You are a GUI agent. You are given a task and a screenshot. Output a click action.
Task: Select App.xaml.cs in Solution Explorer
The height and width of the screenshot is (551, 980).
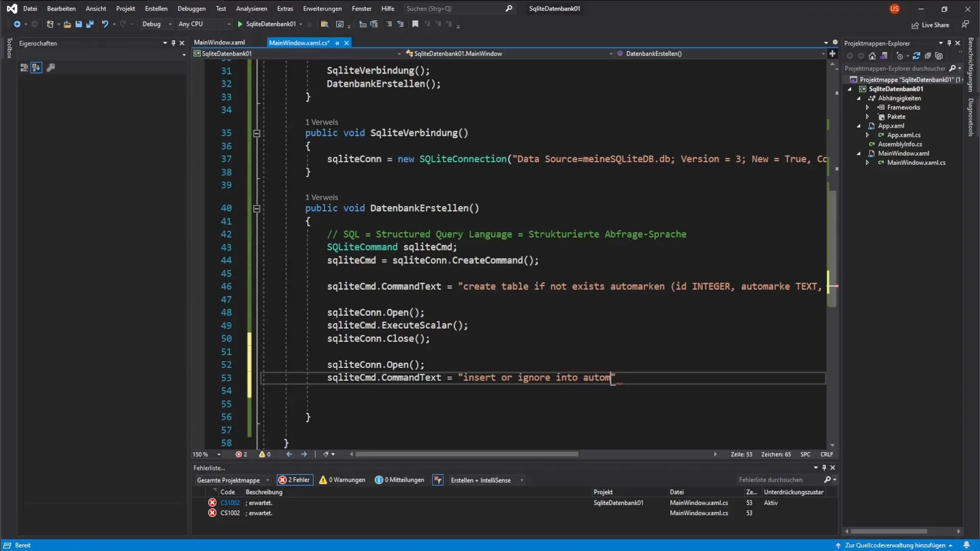pos(903,135)
